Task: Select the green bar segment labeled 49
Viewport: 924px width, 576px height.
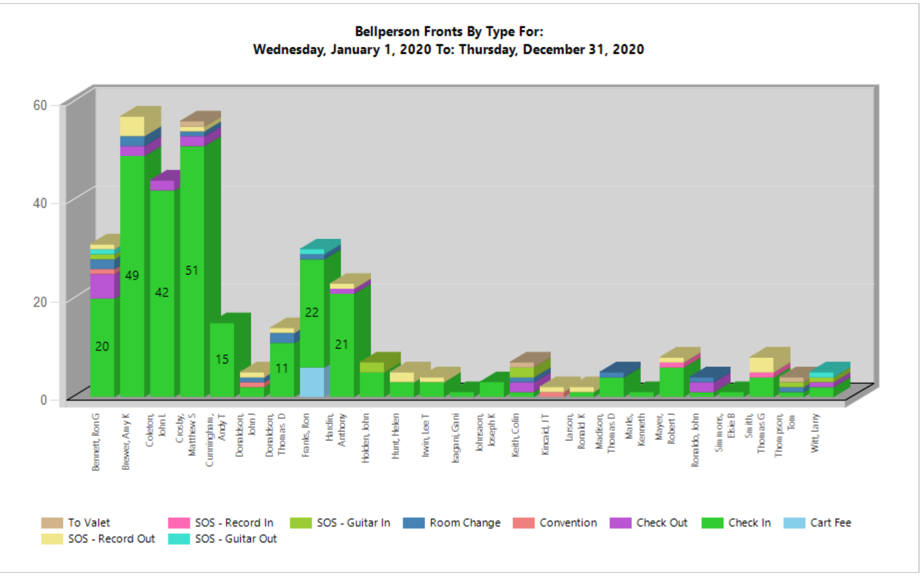Action: coord(132,276)
